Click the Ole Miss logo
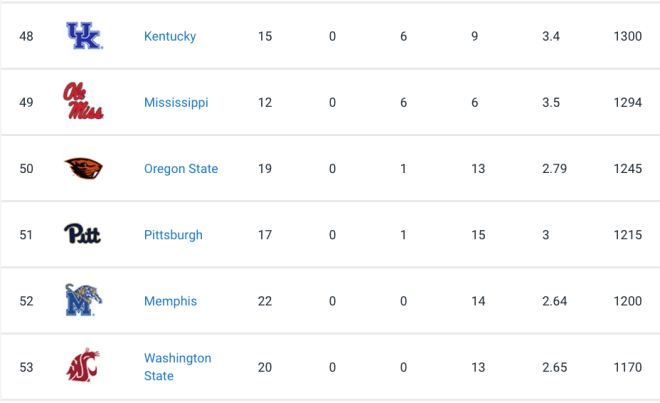The width and height of the screenshot is (660, 403). (x=83, y=101)
